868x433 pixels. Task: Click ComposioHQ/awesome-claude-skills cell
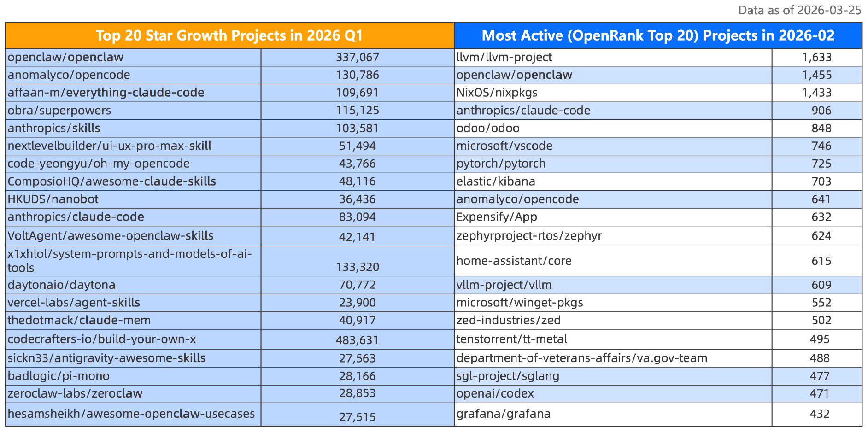(x=133, y=181)
